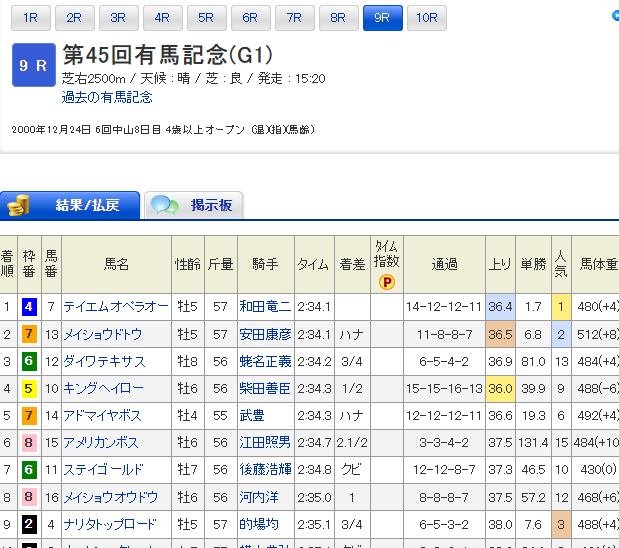Click horse name キングヘイロー
The width and height of the screenshot is (619, 548).
point(103,388)
